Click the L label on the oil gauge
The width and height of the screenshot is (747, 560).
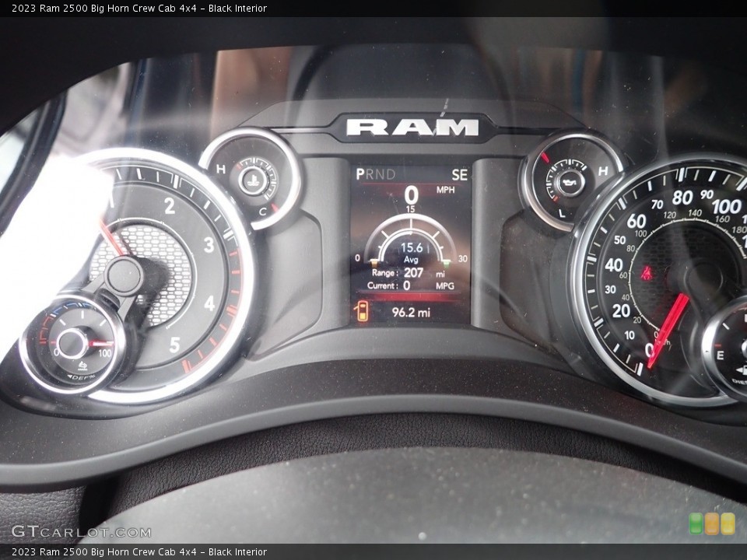pyautogui.click(x=562, y=214)
